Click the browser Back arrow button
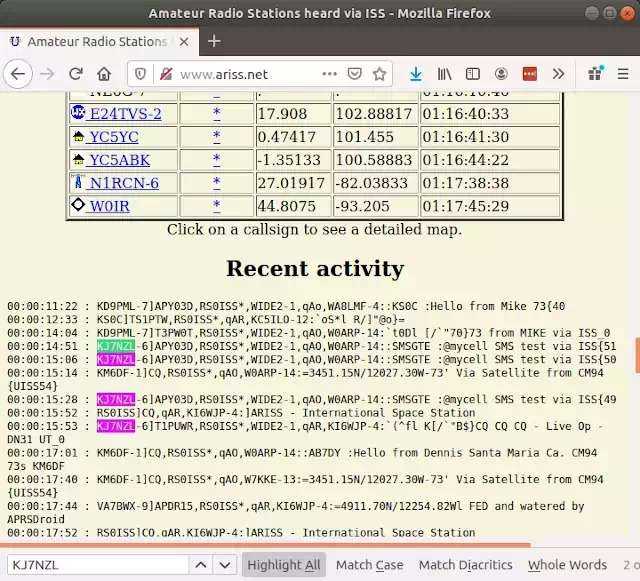This screenshot has width=640, height=581. [18, 74]
